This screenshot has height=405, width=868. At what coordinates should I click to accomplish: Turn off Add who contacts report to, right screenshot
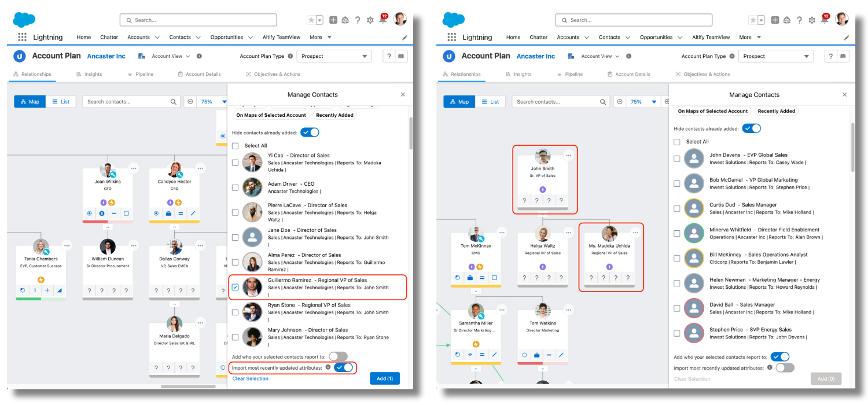click(779, 357)
